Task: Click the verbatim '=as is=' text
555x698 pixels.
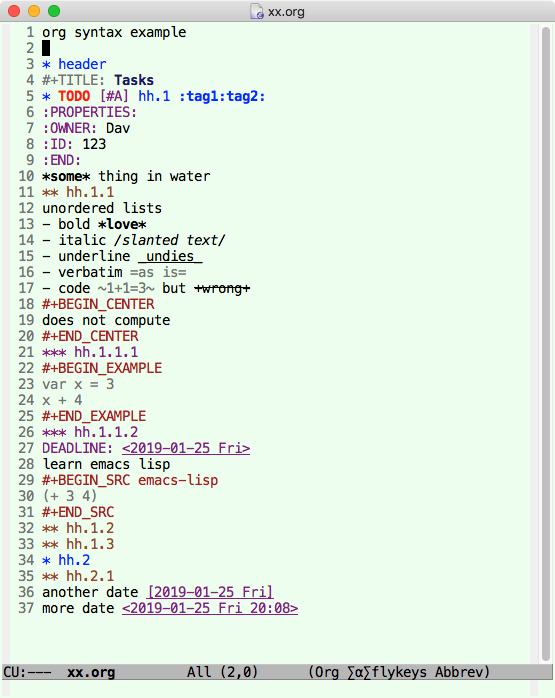Action: coord(158,272)
